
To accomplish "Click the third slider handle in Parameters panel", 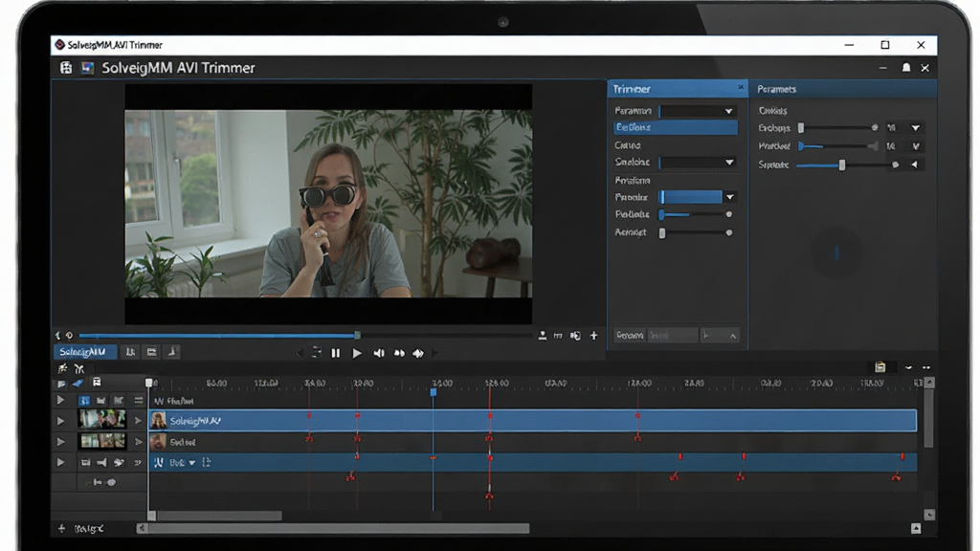I will 842,165.
